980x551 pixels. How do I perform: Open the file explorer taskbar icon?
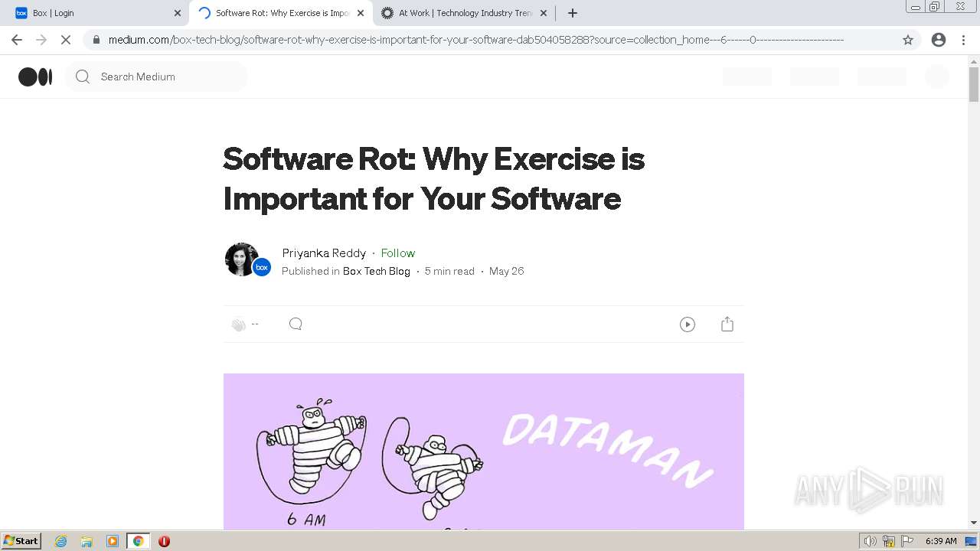point(87,541)
